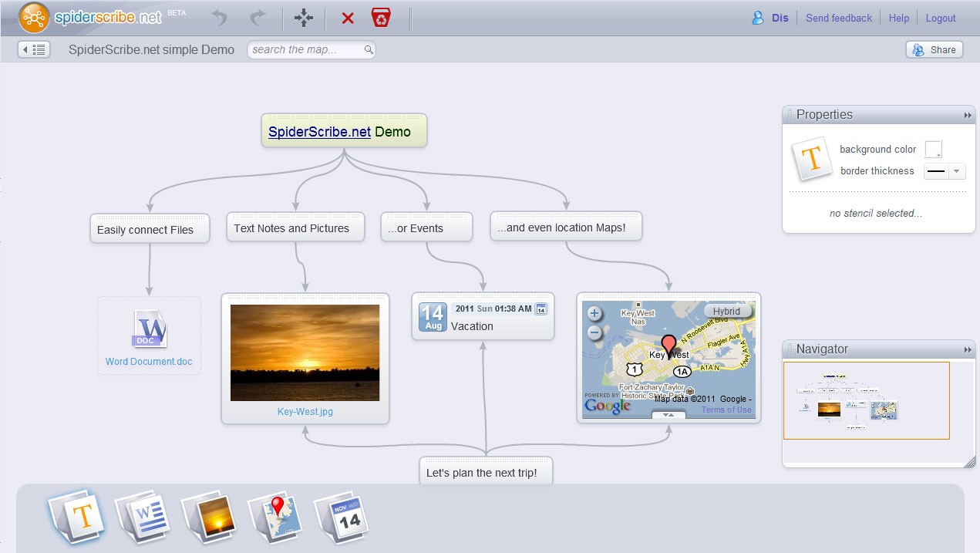
Task: Click the Logout link
Action: pyautogui.click(x=940, y=18)
